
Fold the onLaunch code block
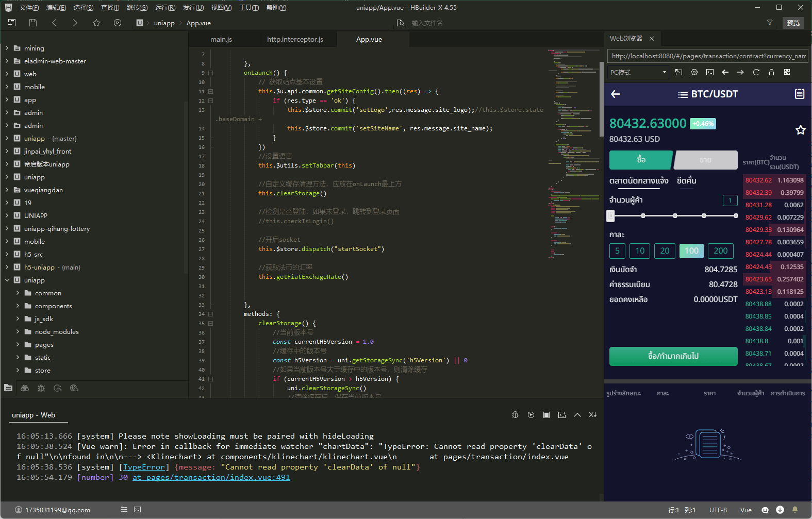pos(210,73)
